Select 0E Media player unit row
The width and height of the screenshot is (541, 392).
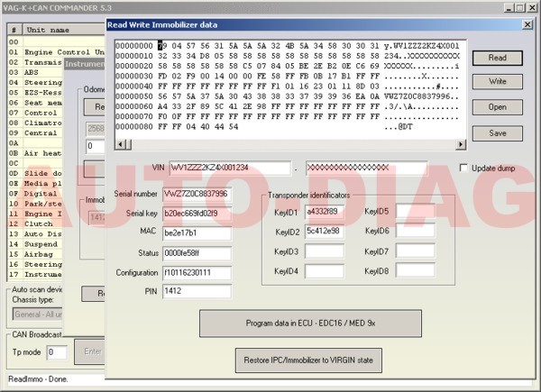click(35, 184)
